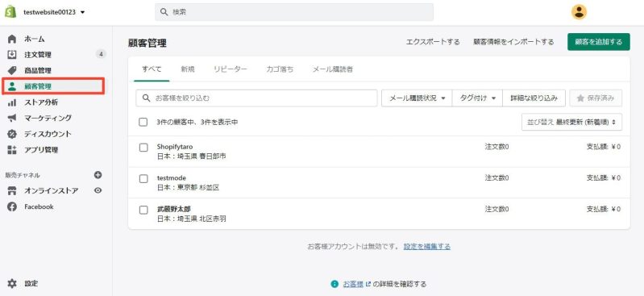
Task: Click 顧客情報をインポートする link
Action: tap(513, 42)
